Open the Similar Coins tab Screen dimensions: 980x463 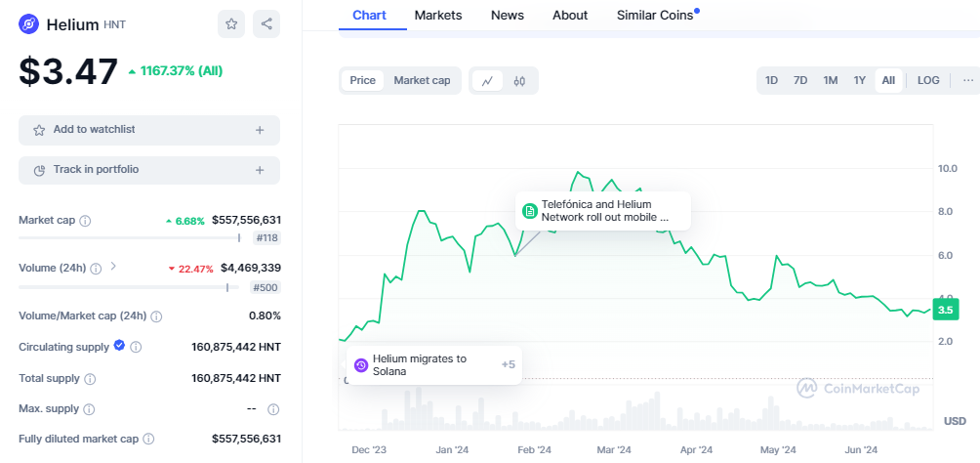click(x=655, y=15)
